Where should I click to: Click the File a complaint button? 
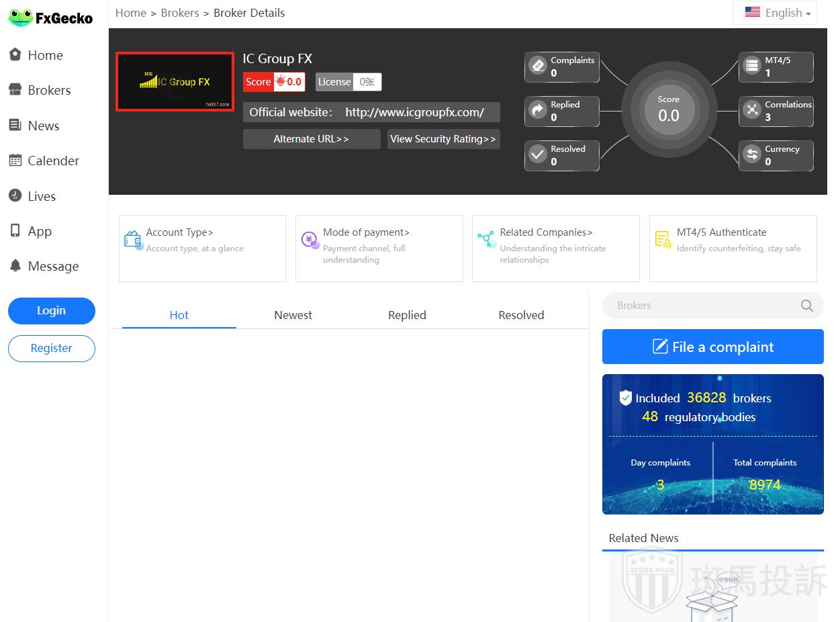tap(712, 347)
